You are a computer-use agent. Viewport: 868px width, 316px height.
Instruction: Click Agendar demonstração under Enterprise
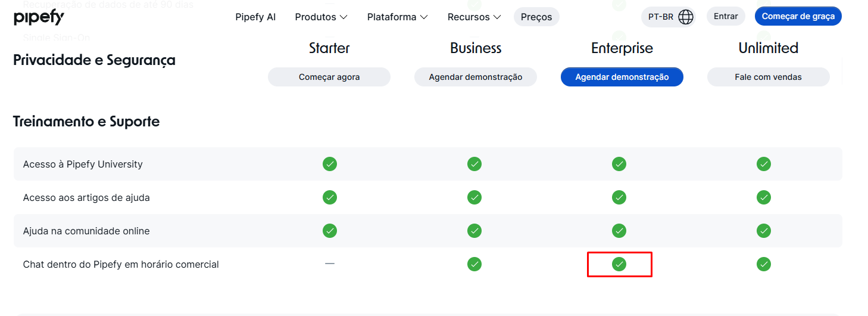622,77
